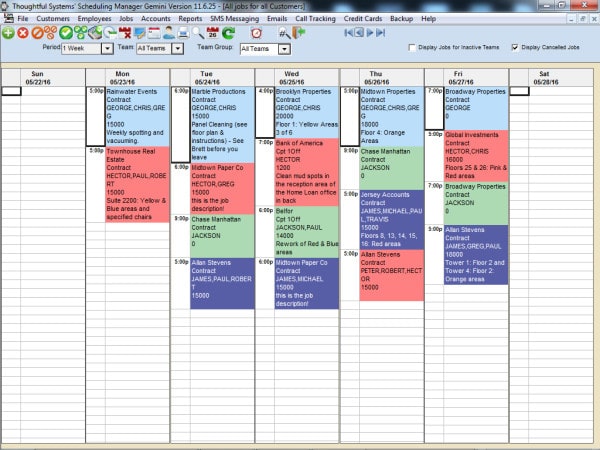Click the calendar with red X icon

125,33
